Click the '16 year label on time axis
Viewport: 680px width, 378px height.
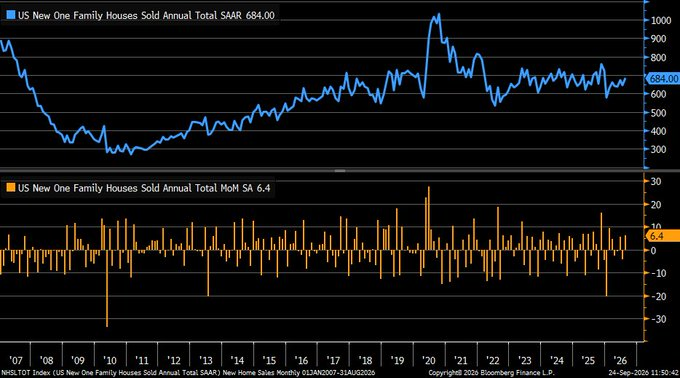301,360
